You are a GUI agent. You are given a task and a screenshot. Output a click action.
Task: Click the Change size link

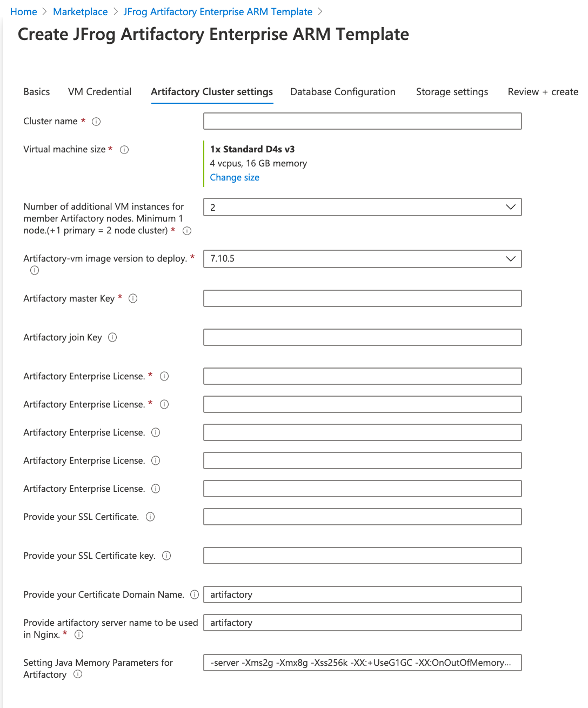(x=235, y=177)
